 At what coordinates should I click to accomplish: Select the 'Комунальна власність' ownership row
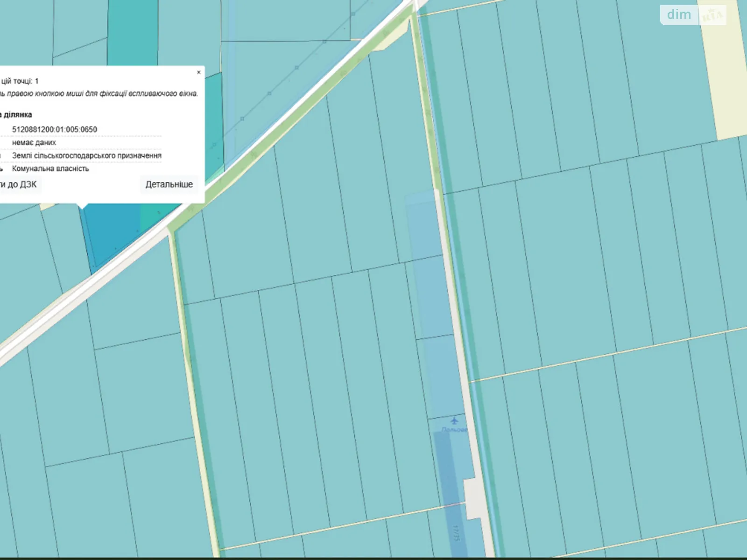pyautogui.click(x=50, y=169)
